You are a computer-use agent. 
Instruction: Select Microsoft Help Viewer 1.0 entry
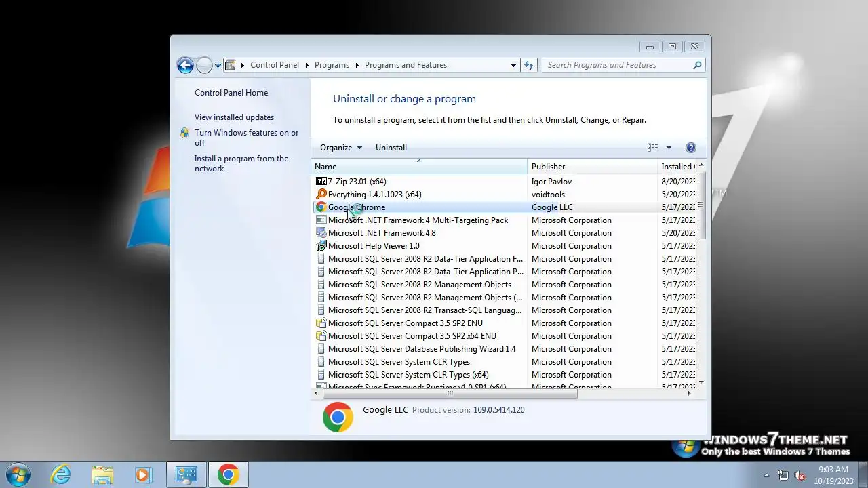(374, 246)
